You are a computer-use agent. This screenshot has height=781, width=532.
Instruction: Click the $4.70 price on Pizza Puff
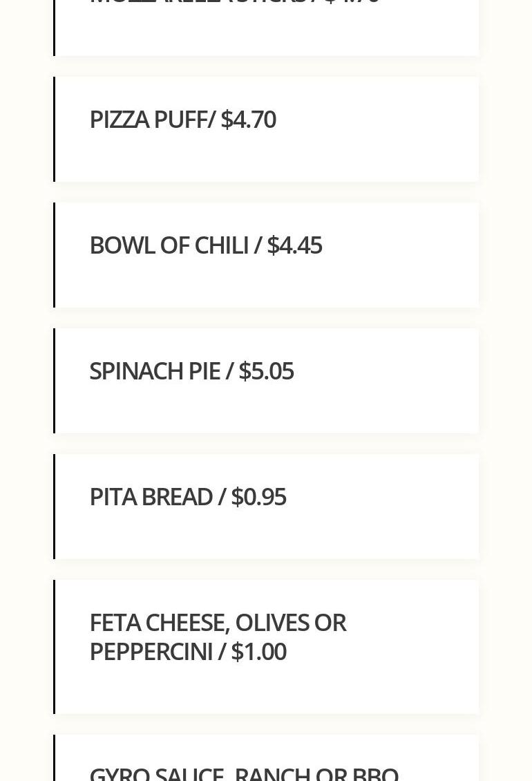coord(248,120)
